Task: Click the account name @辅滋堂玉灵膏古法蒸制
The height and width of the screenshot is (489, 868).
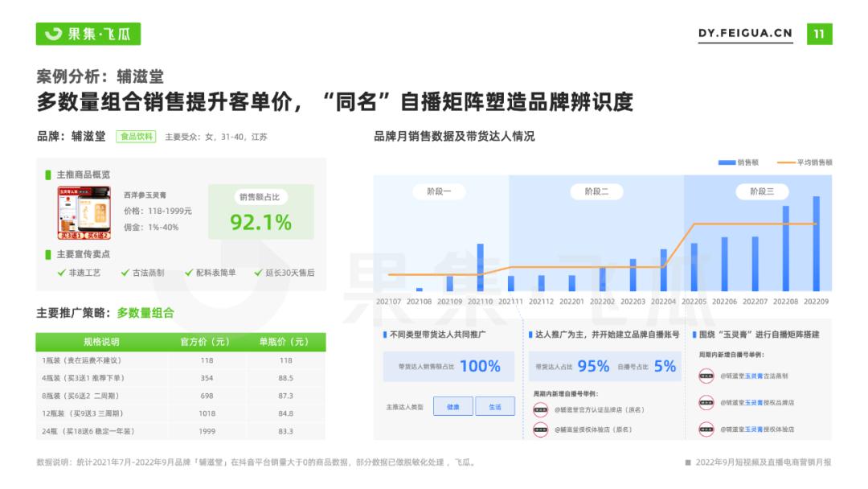Action: coord(754,376)
